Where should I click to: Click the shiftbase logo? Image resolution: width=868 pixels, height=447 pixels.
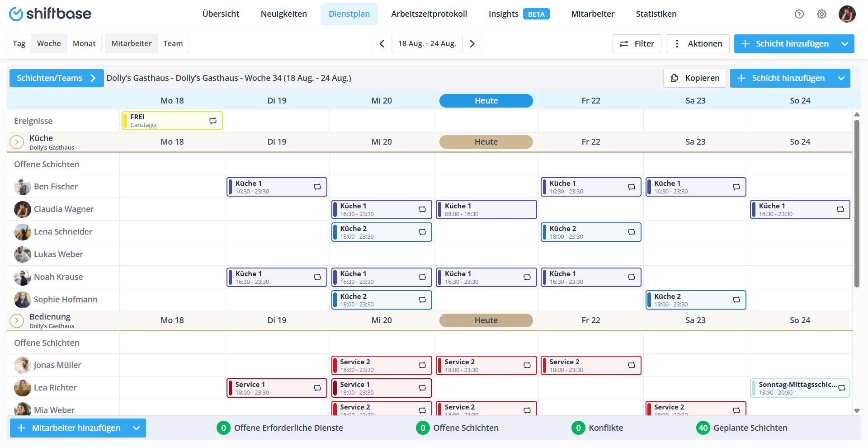(50, 14)
